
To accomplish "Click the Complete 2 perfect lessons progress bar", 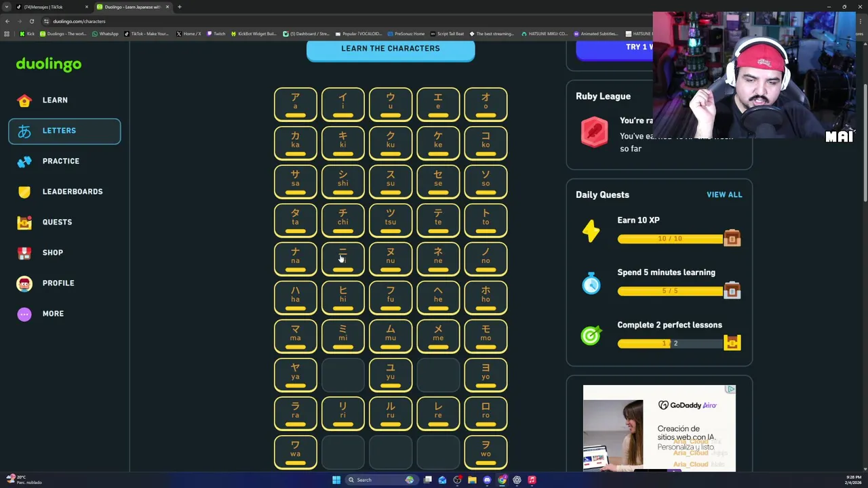I will 670,344.
